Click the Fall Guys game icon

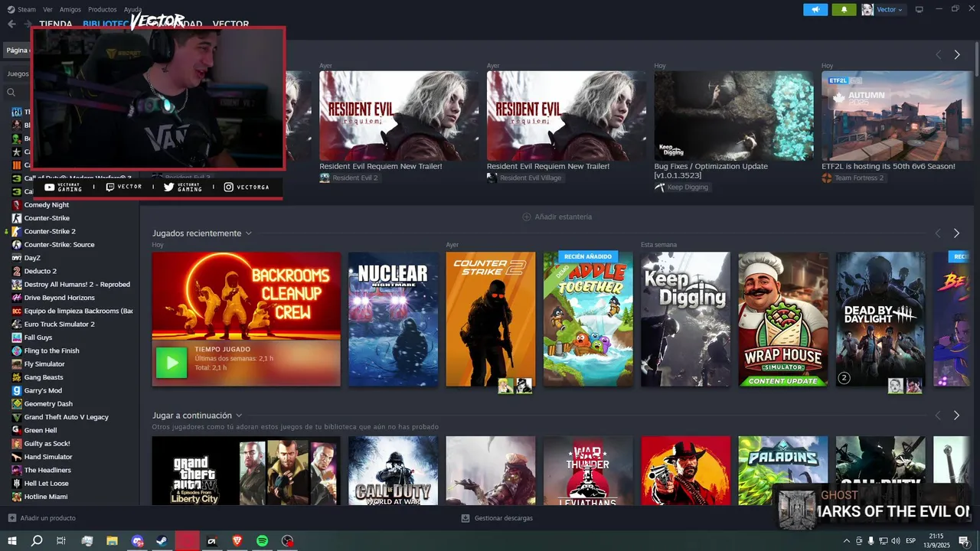tap(17, 337)
